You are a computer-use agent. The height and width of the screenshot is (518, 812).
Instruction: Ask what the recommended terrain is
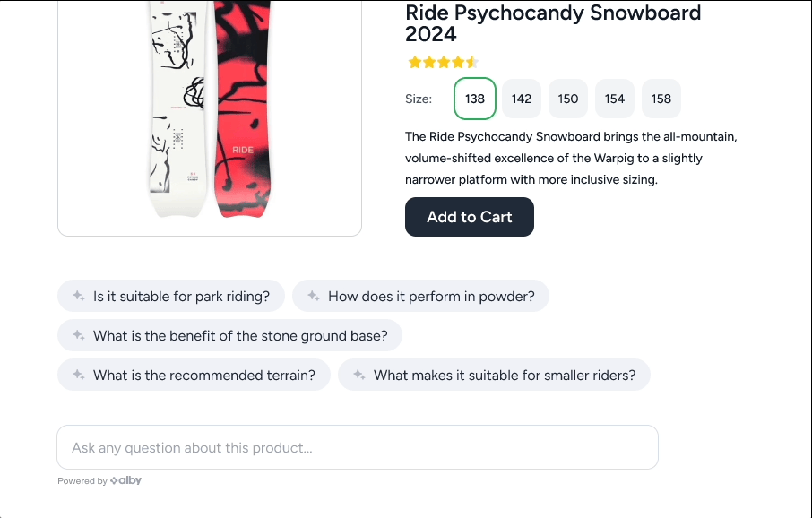pyautogui.click(x=194, y=375)
